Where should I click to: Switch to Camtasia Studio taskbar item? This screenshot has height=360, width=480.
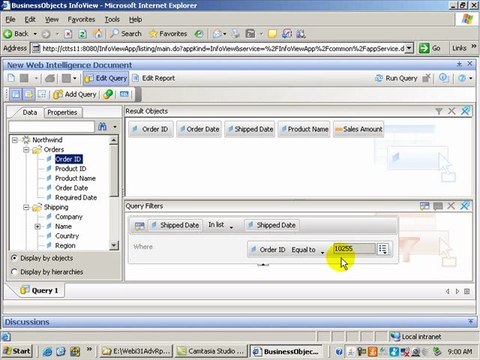pyautogui.click(x=211, y=351)
